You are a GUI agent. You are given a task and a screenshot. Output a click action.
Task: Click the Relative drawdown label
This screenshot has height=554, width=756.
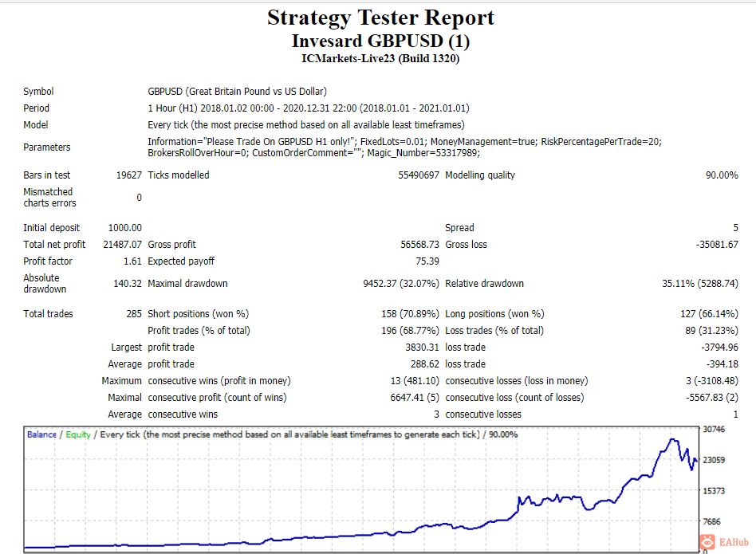click(x=485, y=283)
